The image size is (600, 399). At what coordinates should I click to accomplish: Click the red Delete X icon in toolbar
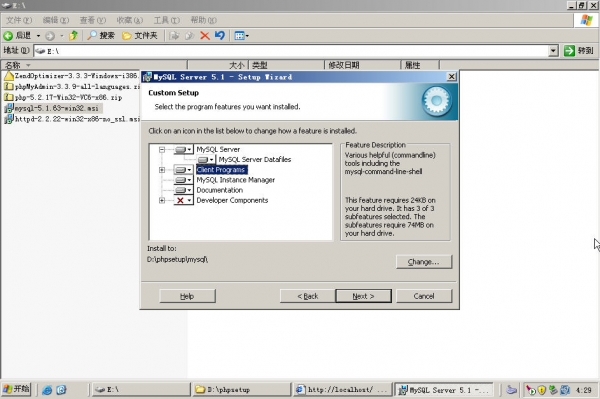[x=205, y=36]
